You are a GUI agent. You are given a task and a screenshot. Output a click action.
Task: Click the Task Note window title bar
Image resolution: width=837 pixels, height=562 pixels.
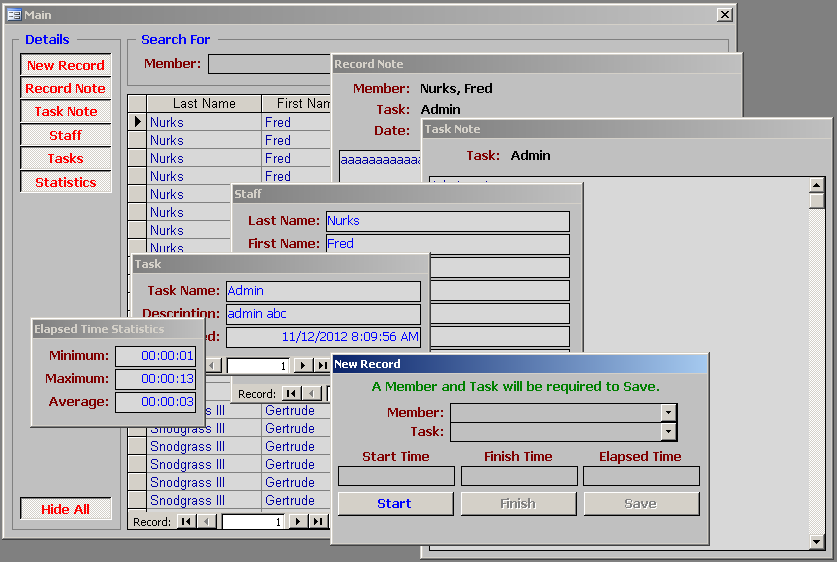(x=627, y=129)
